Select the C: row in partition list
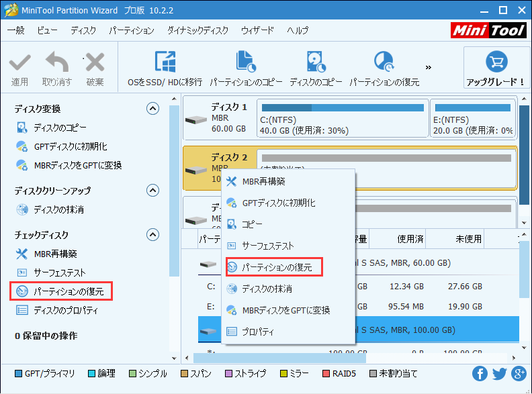The height and width of the screenshot is (394, 532). pos(359,287)
